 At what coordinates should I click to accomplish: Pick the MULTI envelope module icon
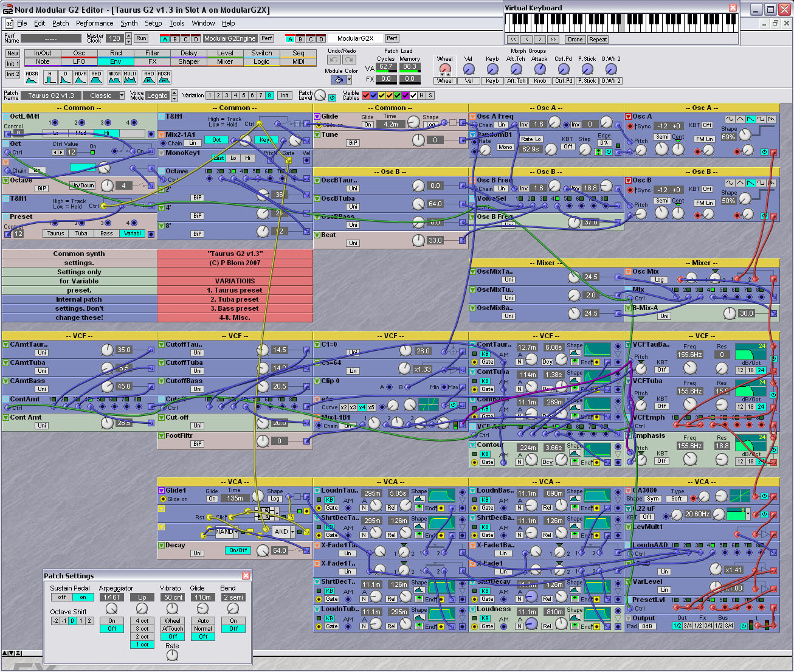point(130,77)
